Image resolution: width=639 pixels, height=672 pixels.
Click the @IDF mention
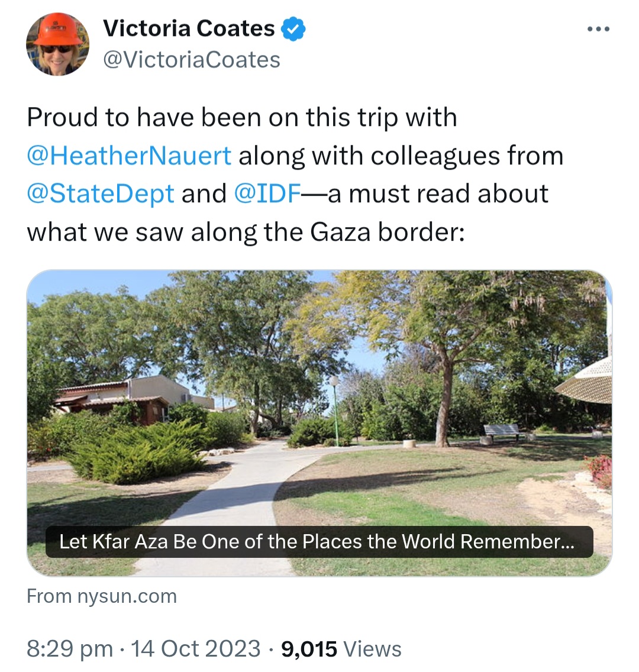[x=268, y=193]
